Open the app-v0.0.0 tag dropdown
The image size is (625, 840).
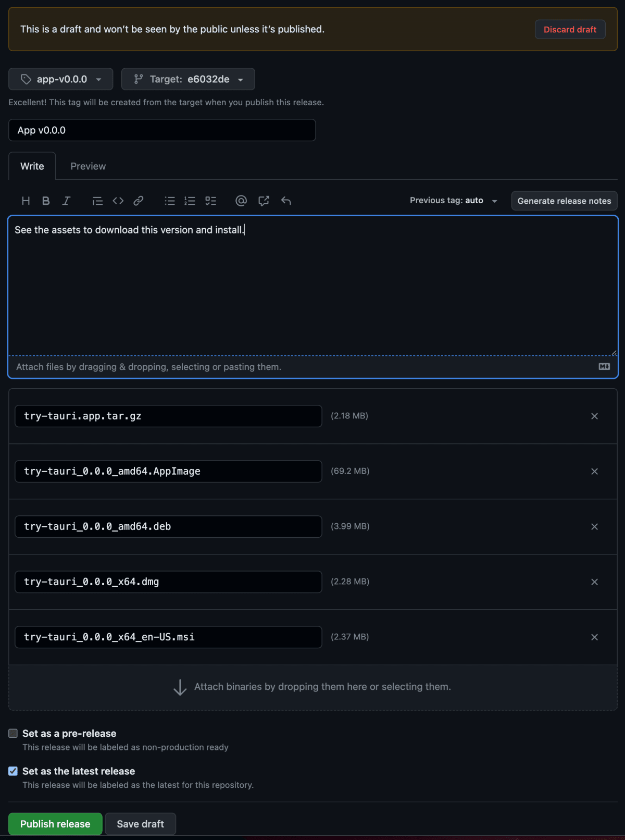click(60, 79)
